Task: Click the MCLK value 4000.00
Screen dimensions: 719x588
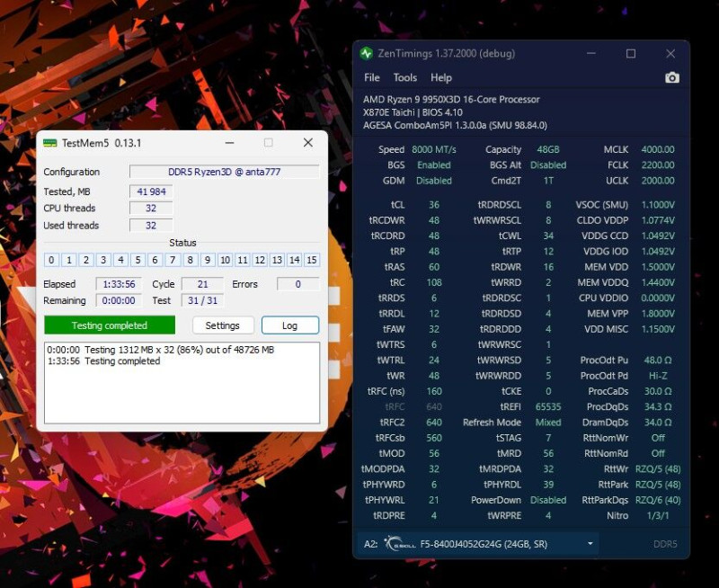Action: click(658, 149)
